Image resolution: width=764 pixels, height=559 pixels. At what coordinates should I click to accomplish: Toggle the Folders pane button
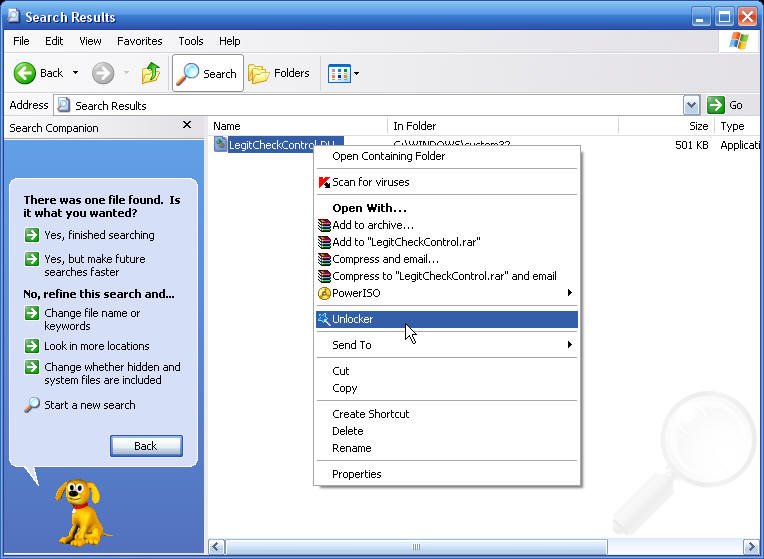tap(279, 73)
